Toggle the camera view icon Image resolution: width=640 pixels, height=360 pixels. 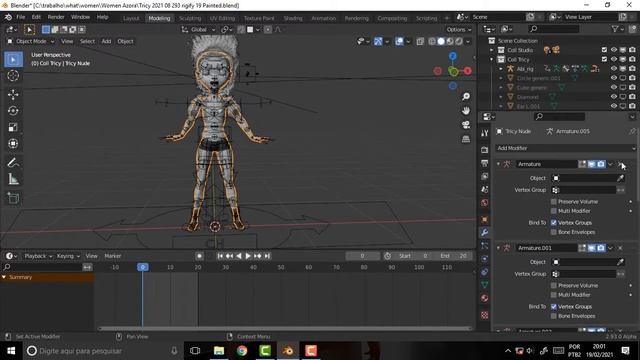tap(466, 125)
